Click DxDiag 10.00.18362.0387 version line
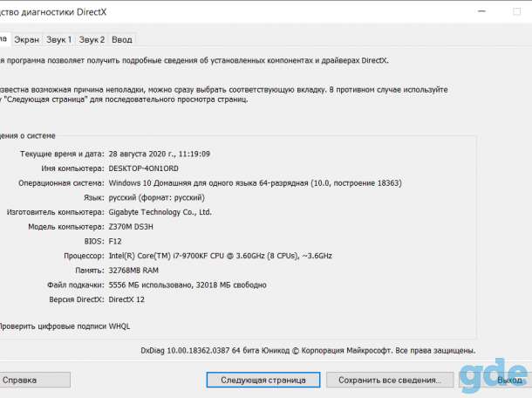Viewport: 532px width, 398px height. (x=308, y=351)
